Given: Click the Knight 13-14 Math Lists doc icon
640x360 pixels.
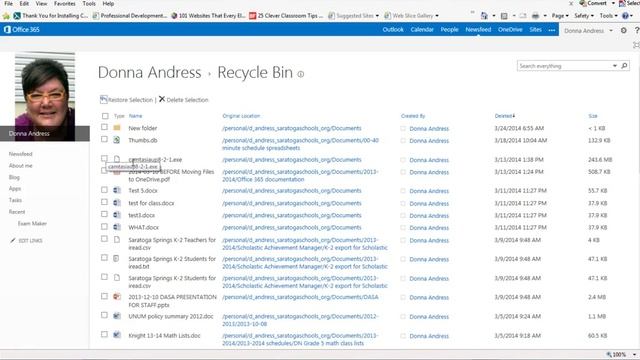Looking at the screenshot, I should coord(117,335).
